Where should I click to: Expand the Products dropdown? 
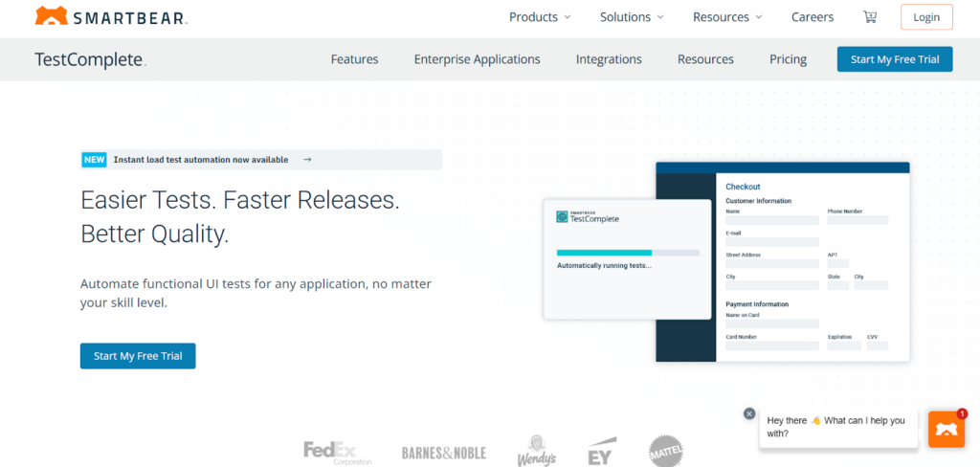540,17
